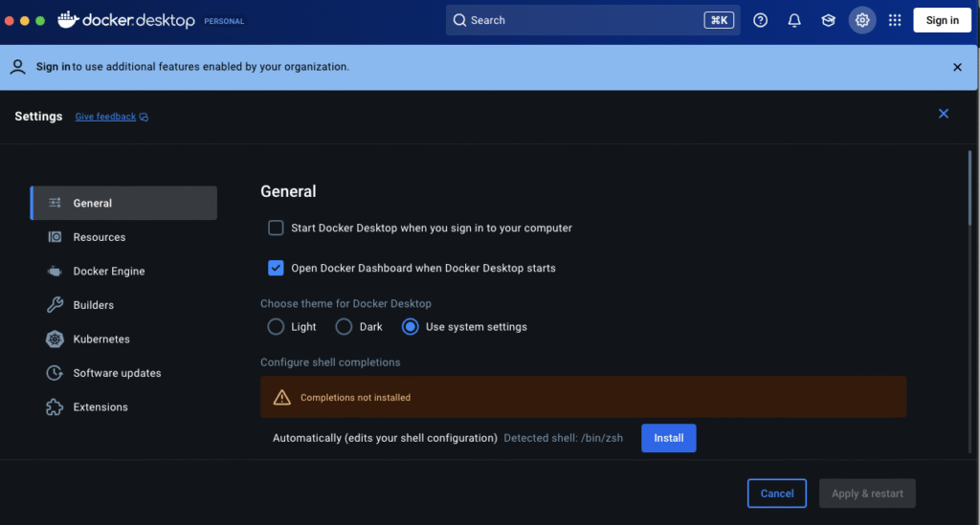Click the Docker Engine whale icon

55,272
